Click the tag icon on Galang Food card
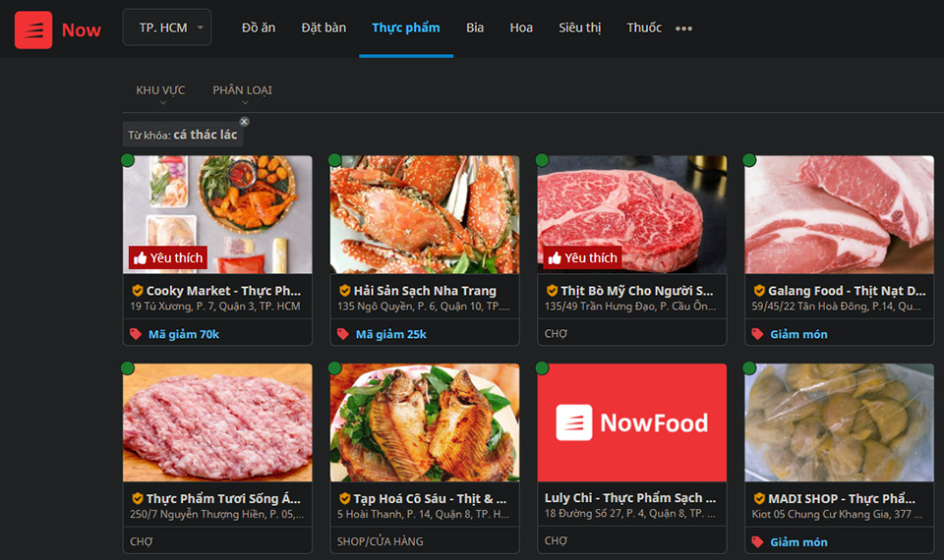Image resolution: width=944 pixels, height=560 pixels. [x=757, y=334]
